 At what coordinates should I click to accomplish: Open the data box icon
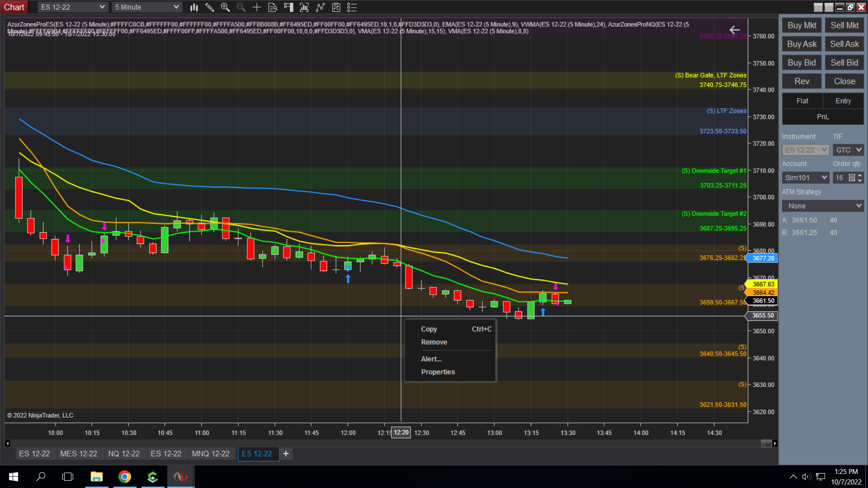tap(273, 7)
